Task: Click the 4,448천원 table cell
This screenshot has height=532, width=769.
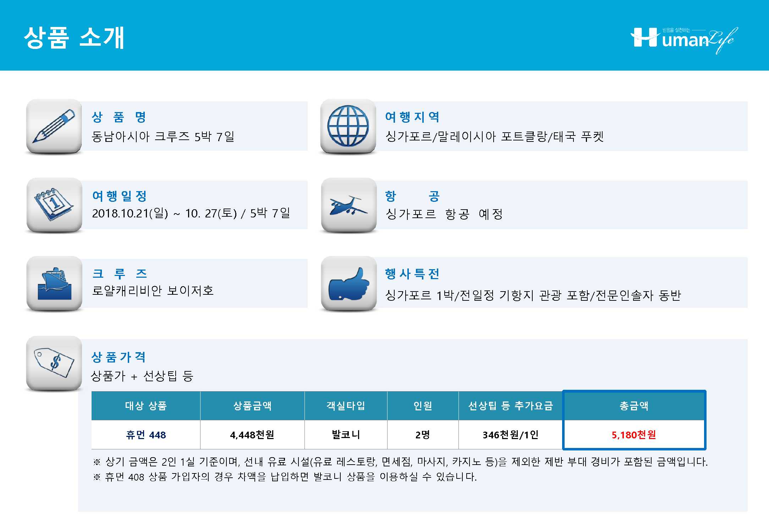Action: coord(252,435)
